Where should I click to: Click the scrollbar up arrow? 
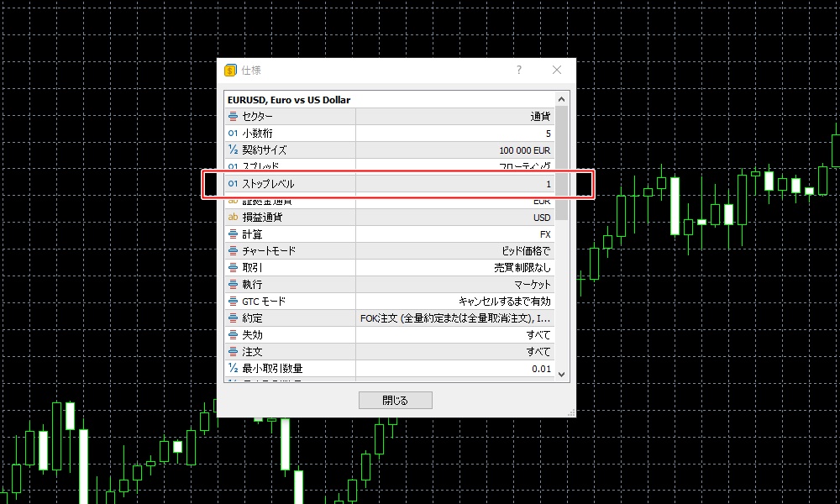click(562, 97)
